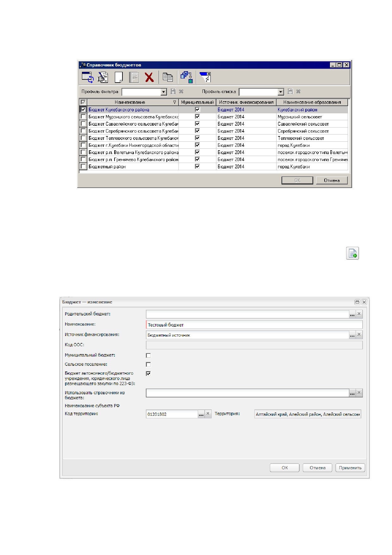
Task: Toggle the select-all checkbox in table header
Action: point(83,102)
